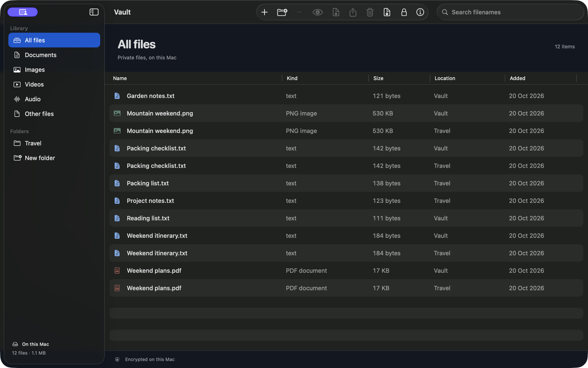
Task: Click the Vault window title
Action: pos(122,12)
